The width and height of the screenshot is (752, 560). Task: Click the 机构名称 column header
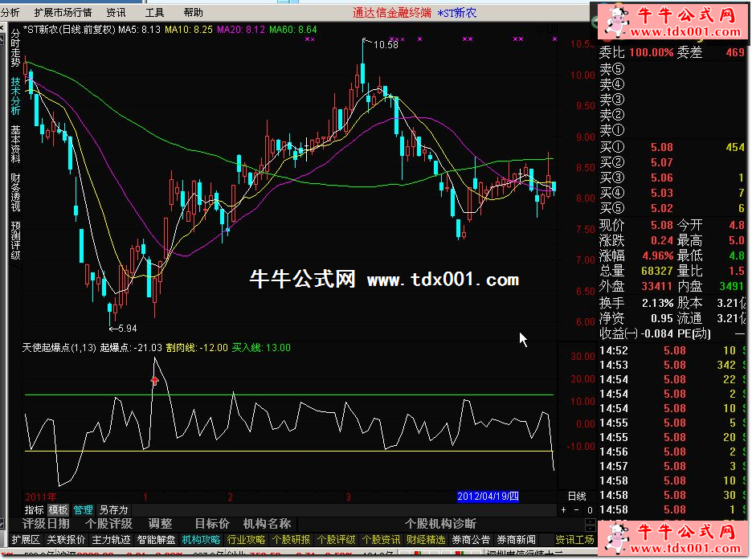tap(267, 524)
